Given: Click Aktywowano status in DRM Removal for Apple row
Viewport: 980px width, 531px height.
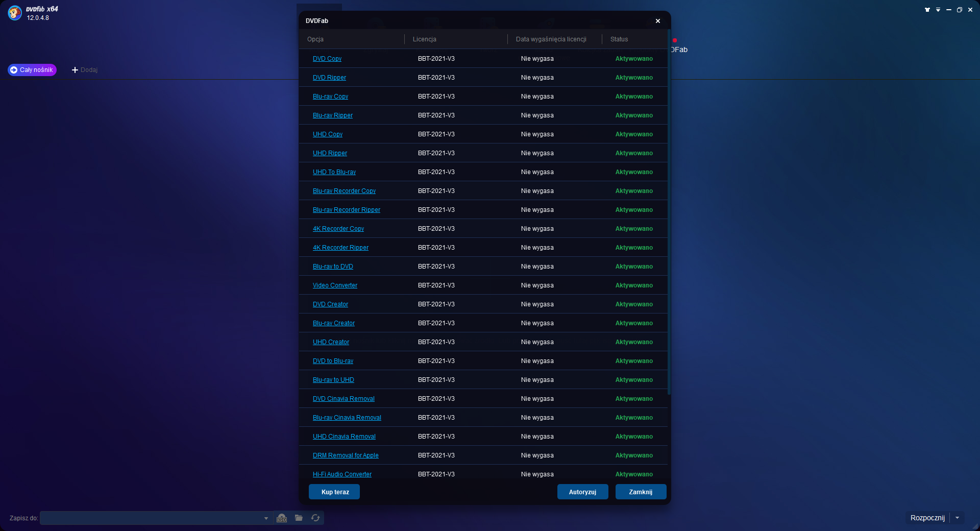Looking at the screenshot, I should 634,455.
